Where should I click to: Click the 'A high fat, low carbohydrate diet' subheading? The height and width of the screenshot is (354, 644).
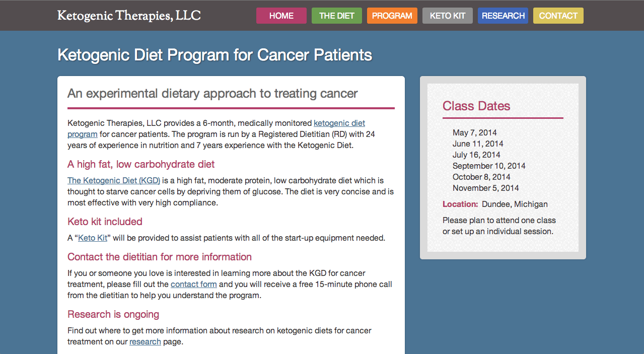click(141, 164)
